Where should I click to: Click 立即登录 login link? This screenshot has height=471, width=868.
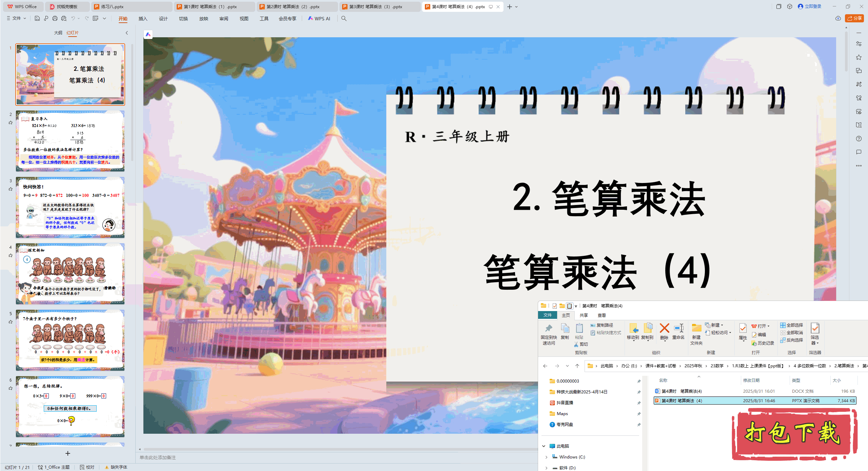812,6
